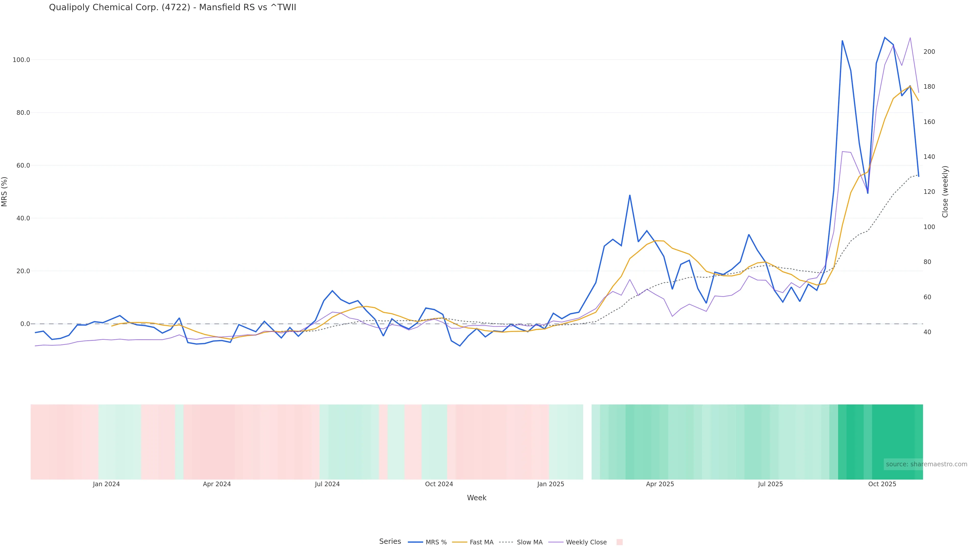980x551 pixels.
Task: Select the "Week" x-axis title
Action: 477,498
